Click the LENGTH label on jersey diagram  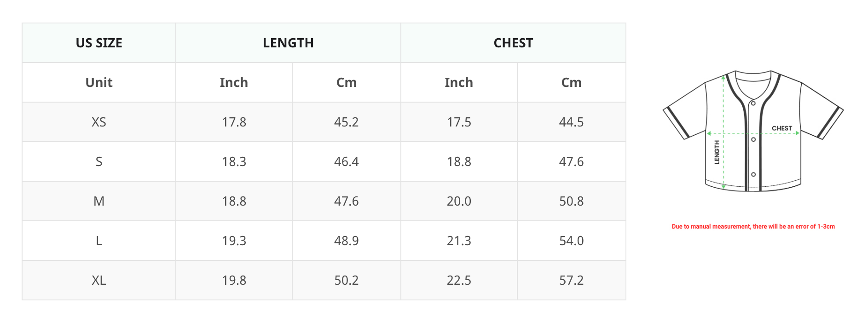(717, 152)
